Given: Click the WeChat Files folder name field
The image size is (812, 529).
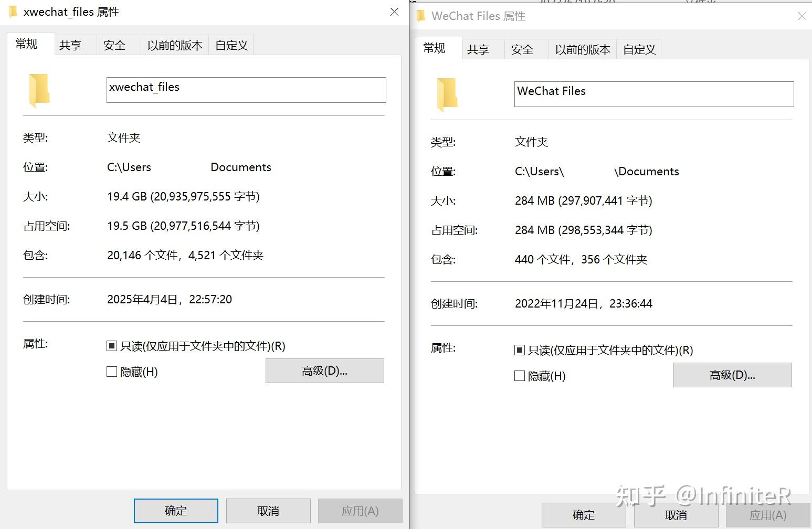Looking at the screenshot, I should [654, 94].
